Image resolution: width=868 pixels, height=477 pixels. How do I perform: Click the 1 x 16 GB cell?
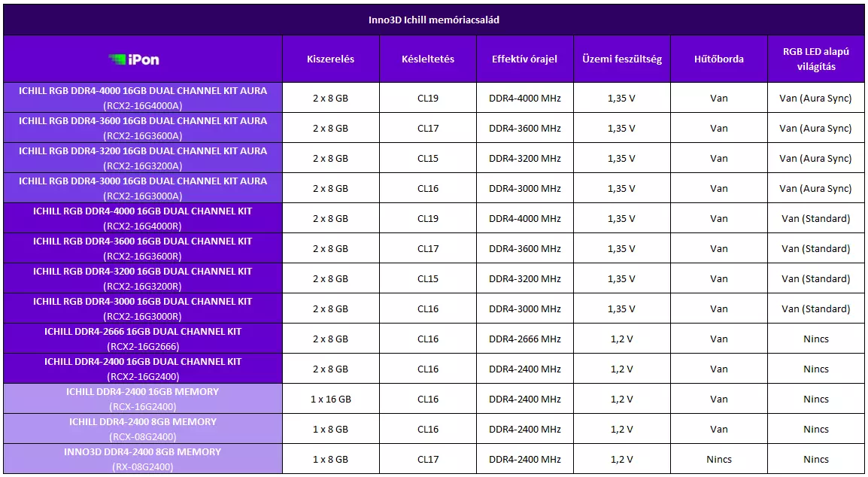pos(330,399)
